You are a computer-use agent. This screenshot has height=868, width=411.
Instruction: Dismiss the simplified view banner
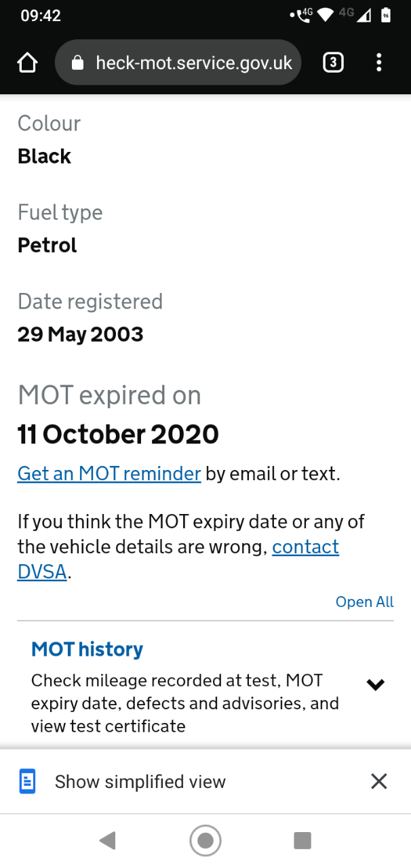click(379, 781)
